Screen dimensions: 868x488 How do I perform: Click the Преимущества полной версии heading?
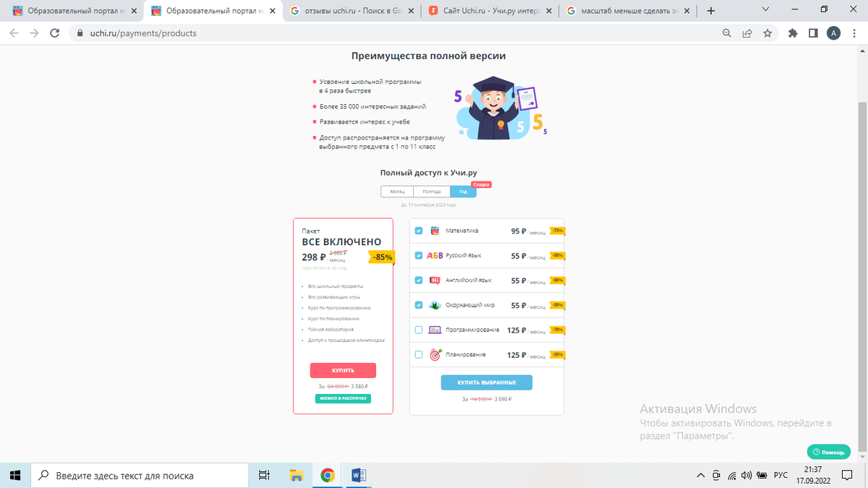pos(429,56)
